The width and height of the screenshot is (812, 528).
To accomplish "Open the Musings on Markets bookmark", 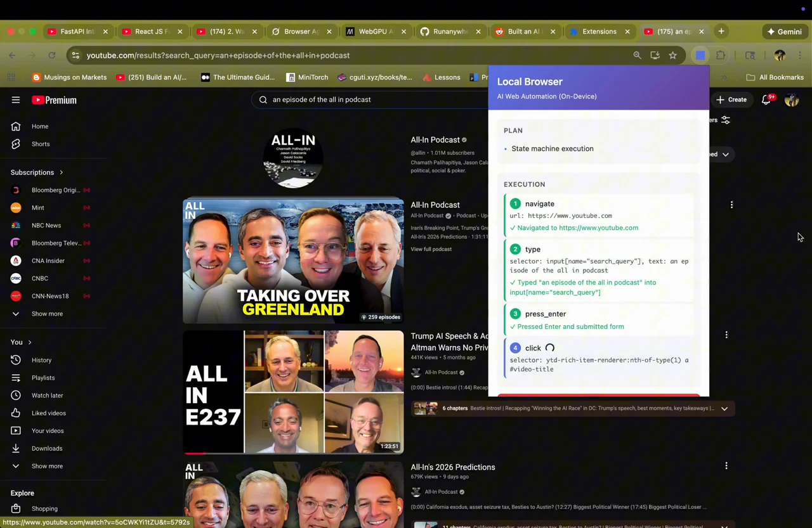I will pyautogui.click(x=69, y=77).
